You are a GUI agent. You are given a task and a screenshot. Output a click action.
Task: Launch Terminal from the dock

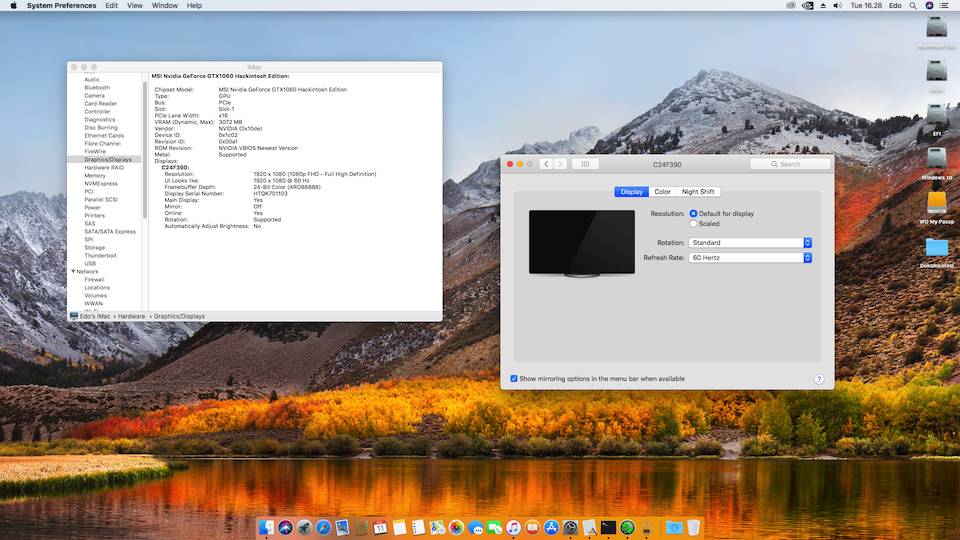[x=607, y=527]
